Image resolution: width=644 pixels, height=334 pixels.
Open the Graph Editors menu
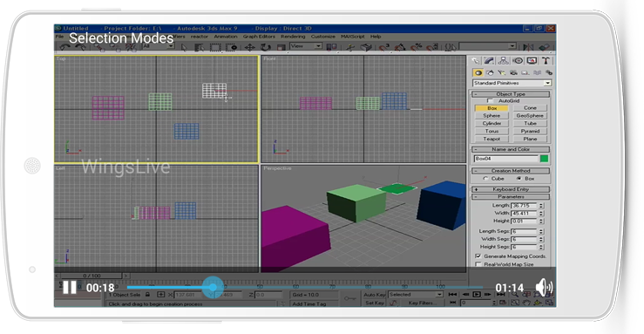pyautogui.click(x=259, y=37)
